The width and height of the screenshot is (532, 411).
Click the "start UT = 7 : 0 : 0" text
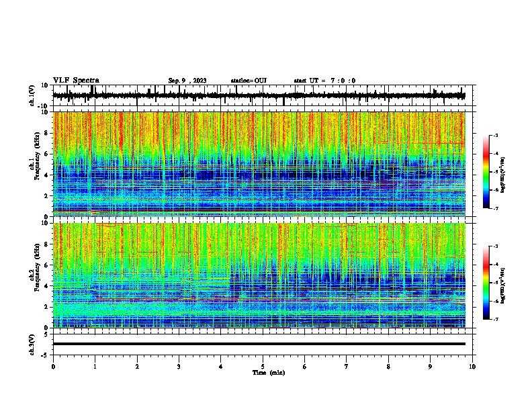(324, 81)
